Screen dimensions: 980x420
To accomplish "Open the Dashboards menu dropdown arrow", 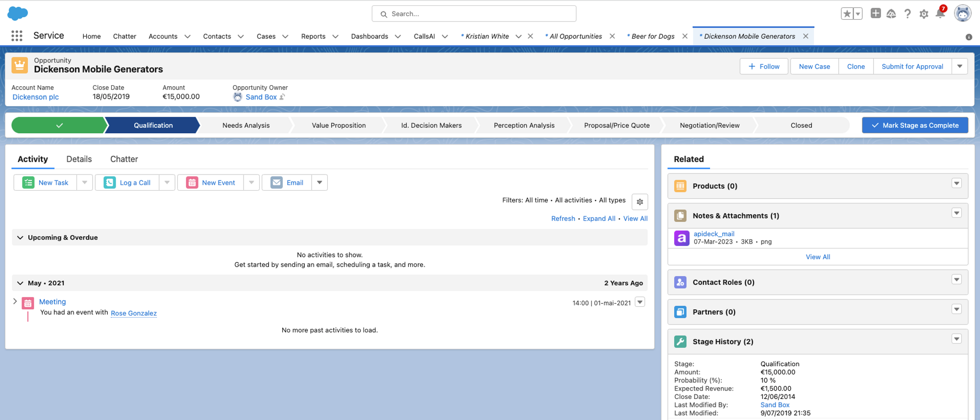I will point(398,36).
